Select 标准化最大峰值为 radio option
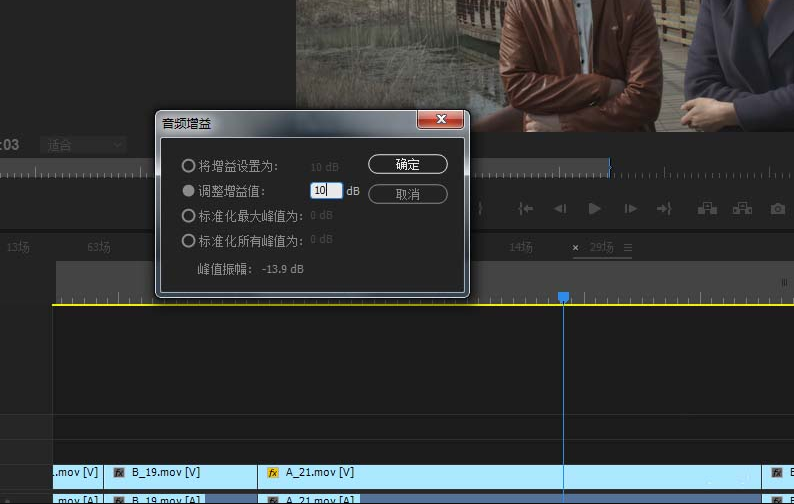The width and height of the screenshot is (794, 504). pos(188,216)
